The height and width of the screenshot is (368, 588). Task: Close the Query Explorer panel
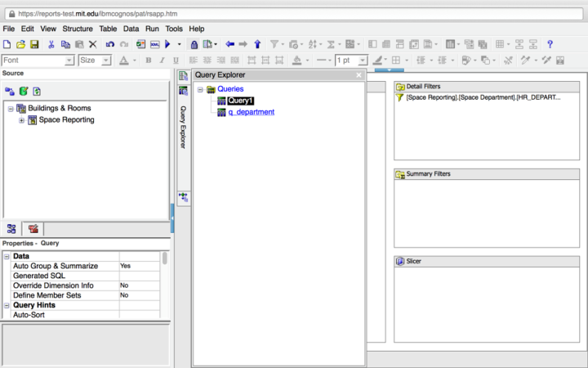point(359,75)
